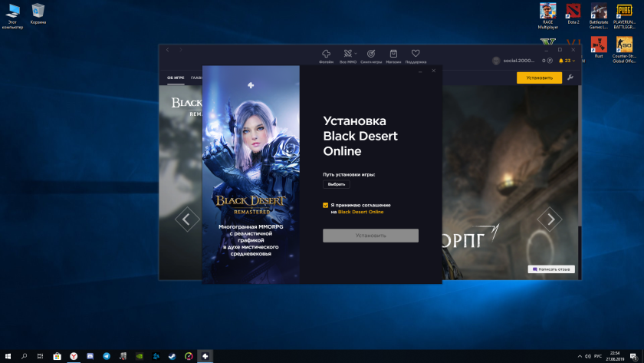Image resolution: width=644 pixels, height=363 pixels.
Task: Open the Black Desert Online agreement link
Action: point(360,212)
